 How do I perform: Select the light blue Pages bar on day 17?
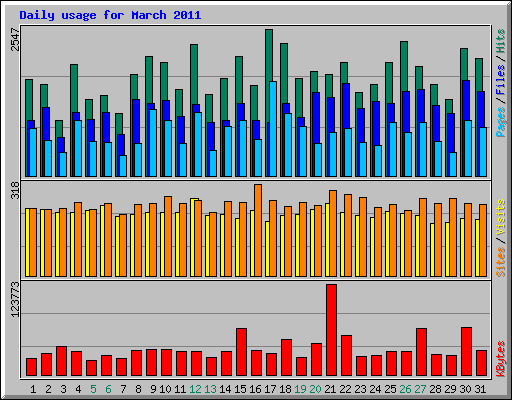tap(273, 129)
